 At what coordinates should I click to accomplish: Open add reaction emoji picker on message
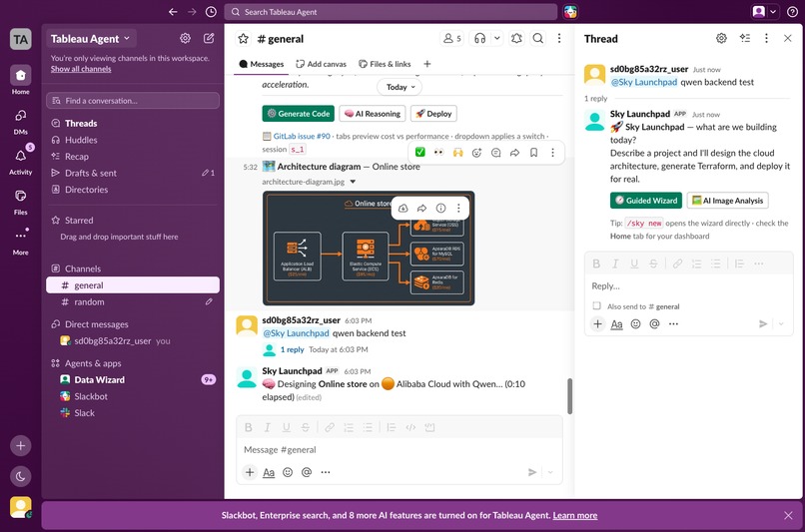477,153
